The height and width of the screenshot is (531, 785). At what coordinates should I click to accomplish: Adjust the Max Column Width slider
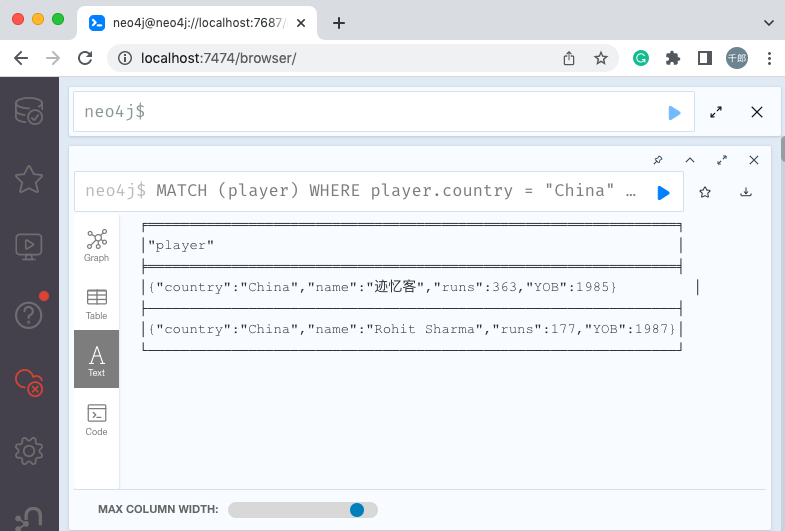357,510
